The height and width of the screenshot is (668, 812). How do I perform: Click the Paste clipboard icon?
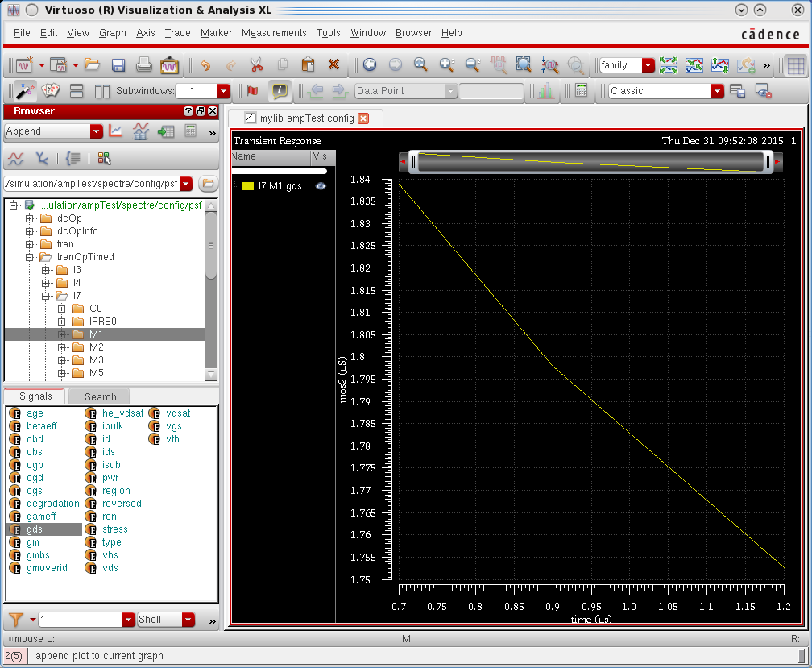(x=308, y=64)
